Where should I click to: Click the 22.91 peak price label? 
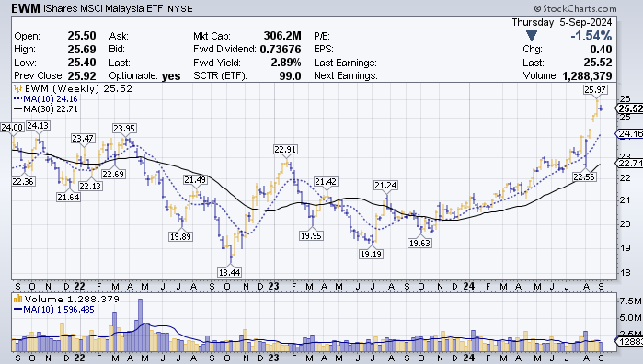(285, 149)
